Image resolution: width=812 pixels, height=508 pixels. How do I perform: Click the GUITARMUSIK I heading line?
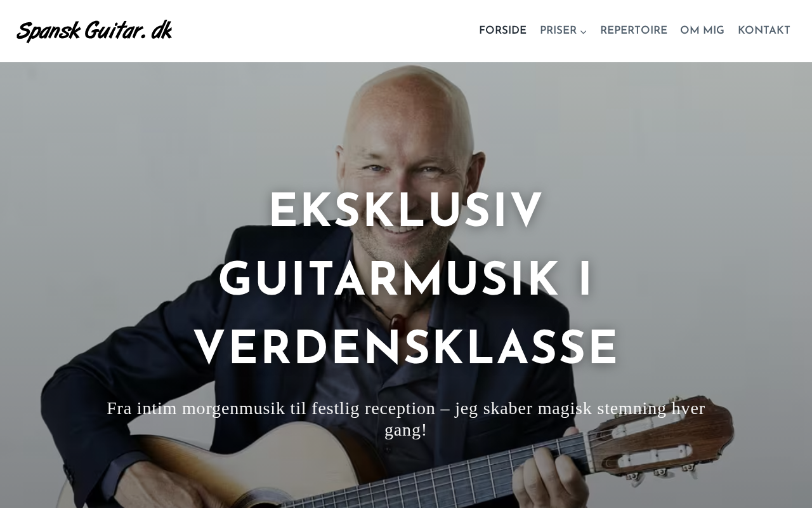point(406,280)
